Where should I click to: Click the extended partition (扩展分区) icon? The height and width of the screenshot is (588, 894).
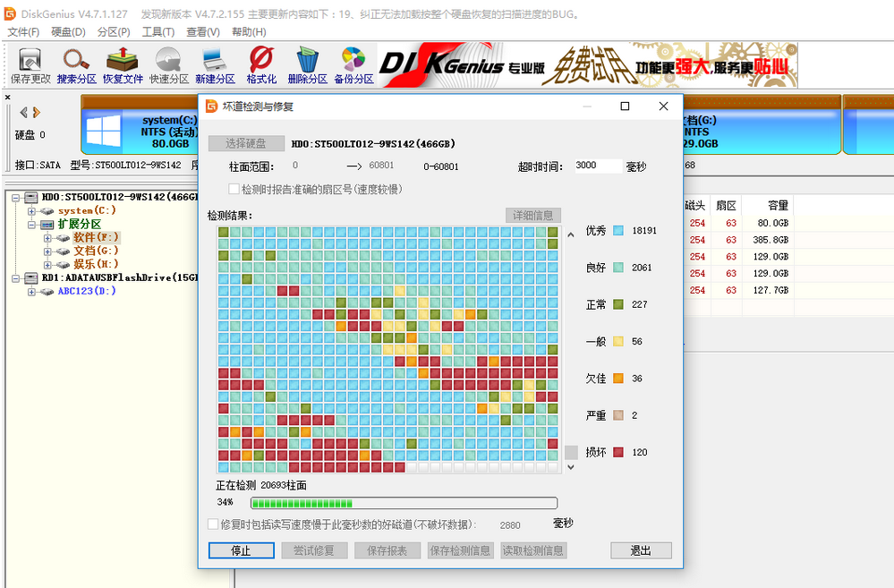(x=47, y=224)
